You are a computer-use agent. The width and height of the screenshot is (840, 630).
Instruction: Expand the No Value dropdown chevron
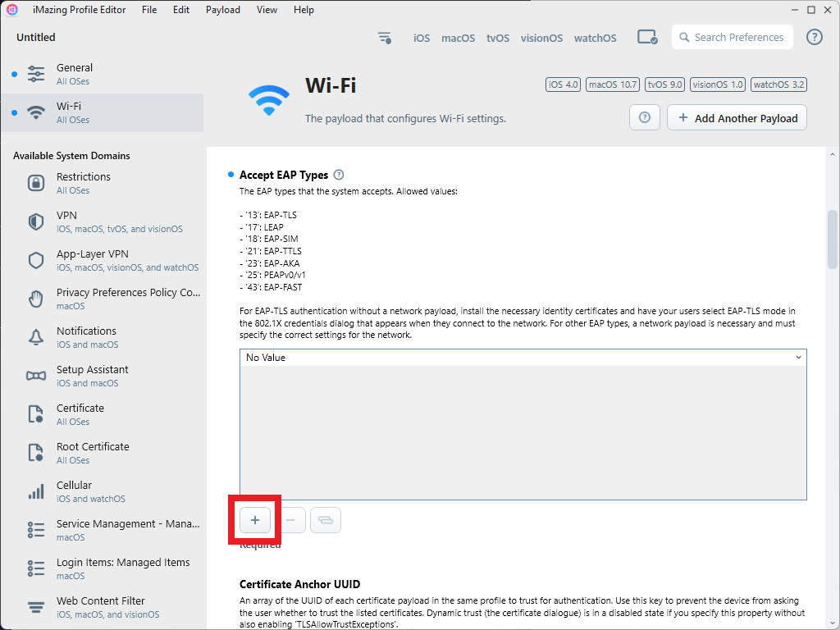pos(798,358)
